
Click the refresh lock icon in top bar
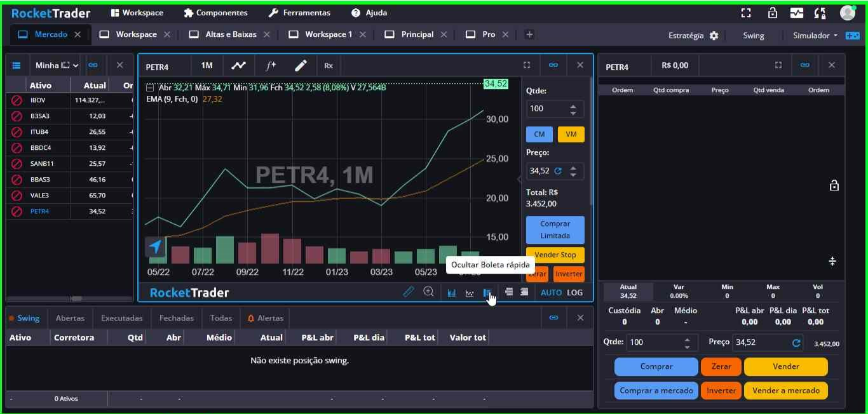point(820,13)
